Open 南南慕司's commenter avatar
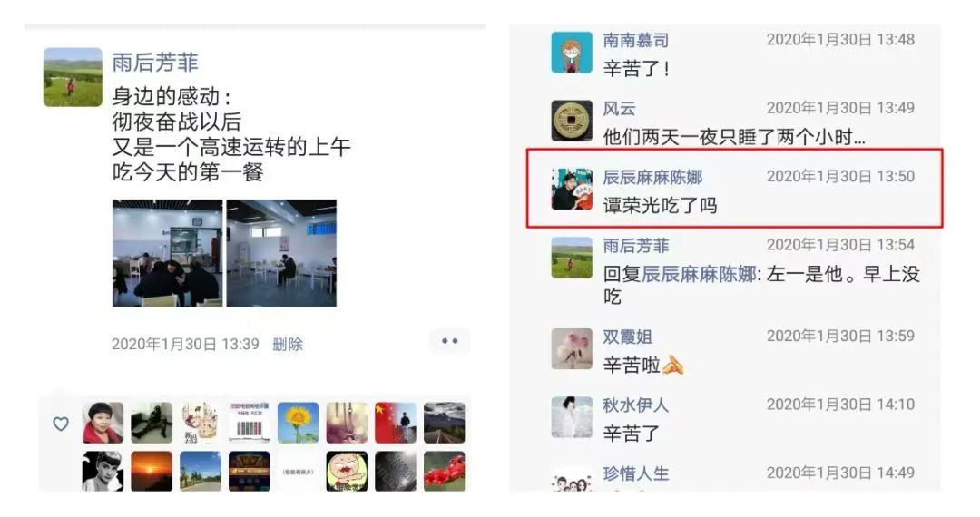The image size is (980, 517). [572, 53]
